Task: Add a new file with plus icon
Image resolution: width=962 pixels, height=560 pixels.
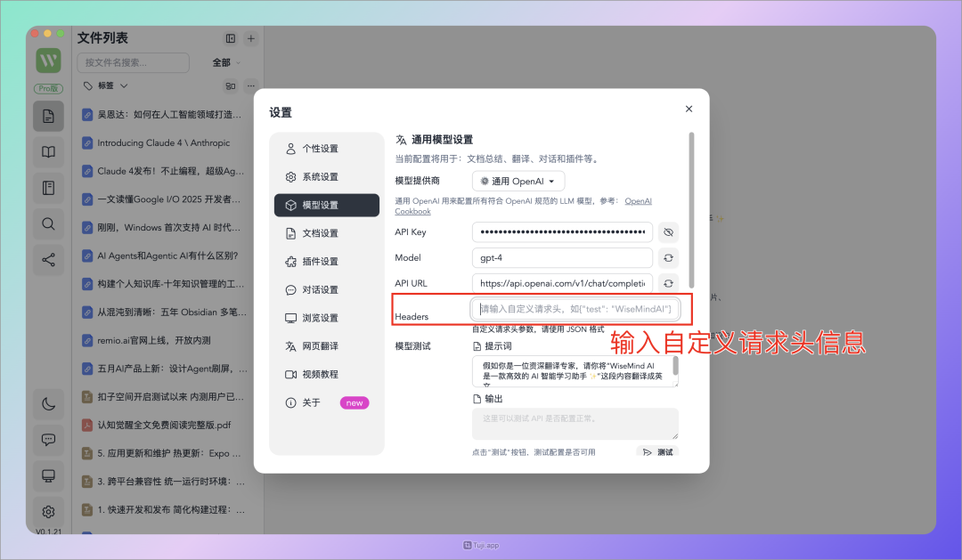Action: click(251, 38)
